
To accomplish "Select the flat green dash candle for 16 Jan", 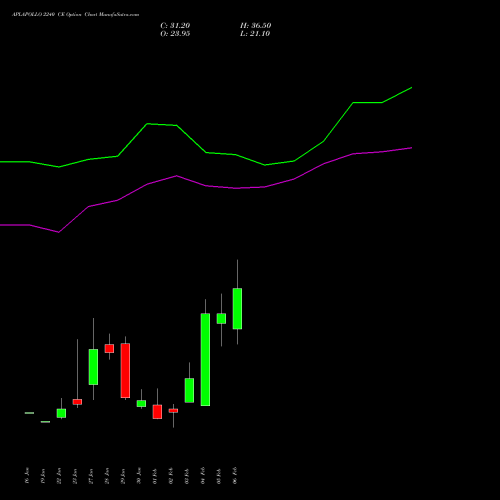I will (x=29, y=413).
